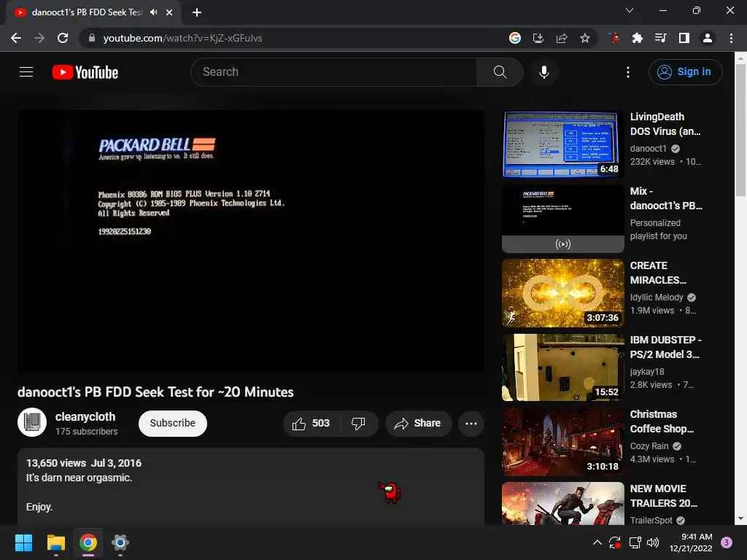This screenshot has height=560, width=747.
Task: Expand the video description box
Action: [251, 486]
